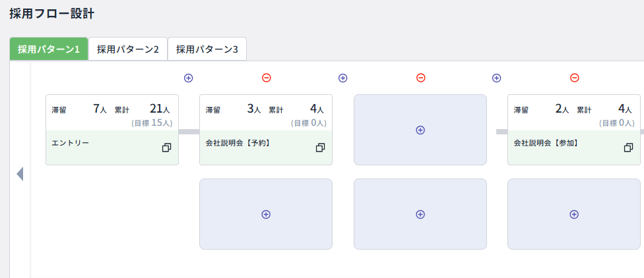This screenshot has height=278, width=644.
Task: Add a step before 会社説明会【予約】 with the blue plus
Action: coord(189,78)
